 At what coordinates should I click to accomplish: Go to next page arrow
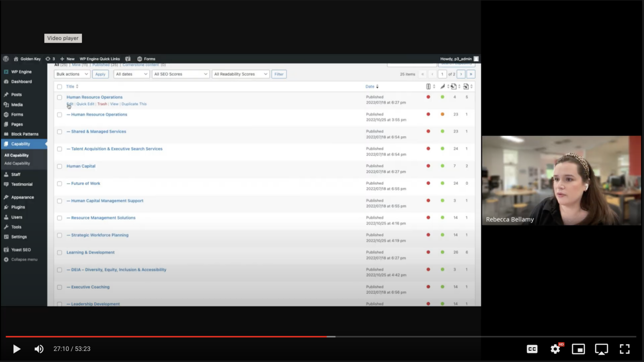pos(461,74)
